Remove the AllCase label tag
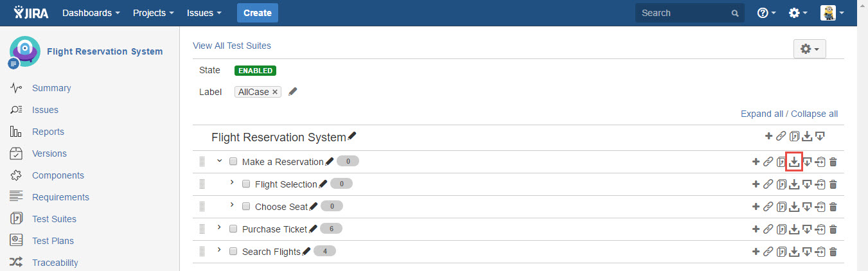The image size is (868, 271). click(x=275, y=92)
